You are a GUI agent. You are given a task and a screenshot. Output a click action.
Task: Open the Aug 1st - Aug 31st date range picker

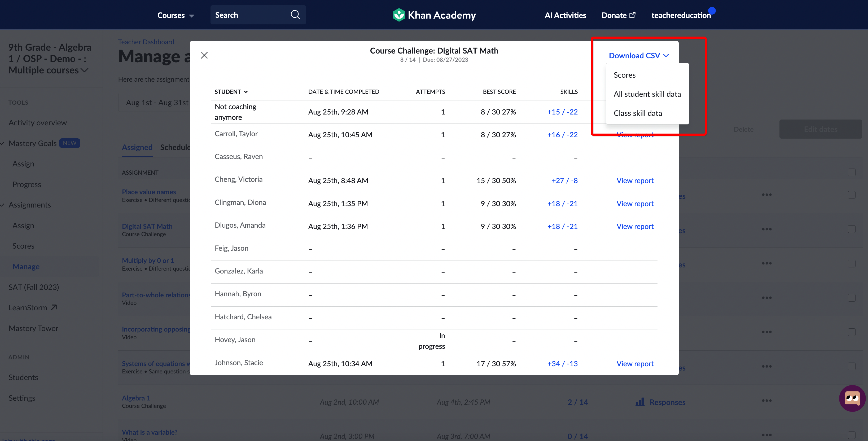pyautogui.click(x=157, y=102)
